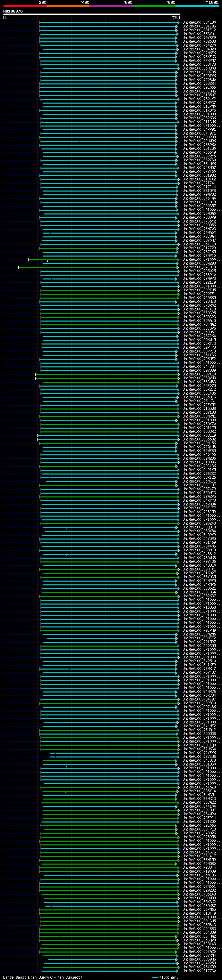Click subject label UniRef100_Q8VXE0
The image size is (222, 980).
click(x=199, y=374)
